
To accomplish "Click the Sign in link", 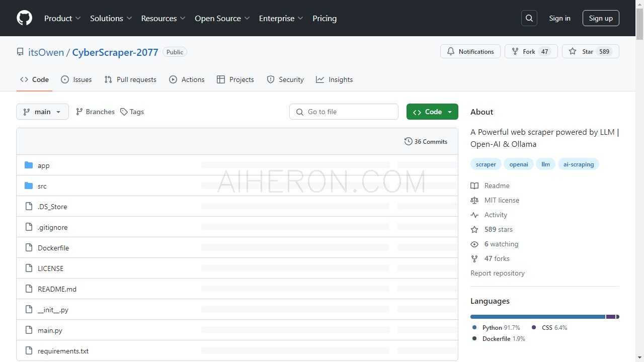I will [x=559, y=18].
